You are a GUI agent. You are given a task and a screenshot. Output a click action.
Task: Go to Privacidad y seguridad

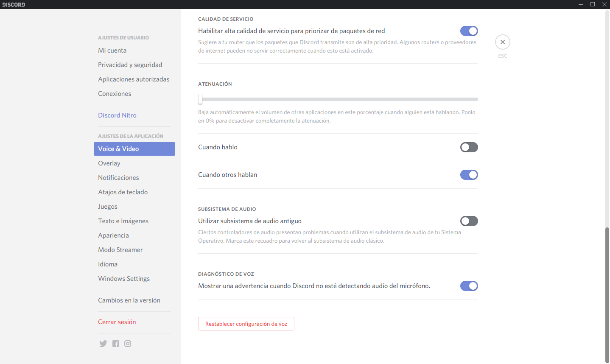point(134,65)
